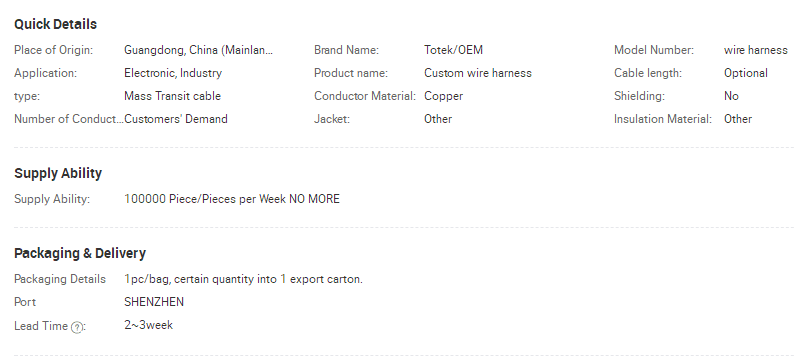Image resolution: width=795 pixels, height=361 pixels.
Task: Click the 'Copper' conductor material value
Action: tap(443, 96)
